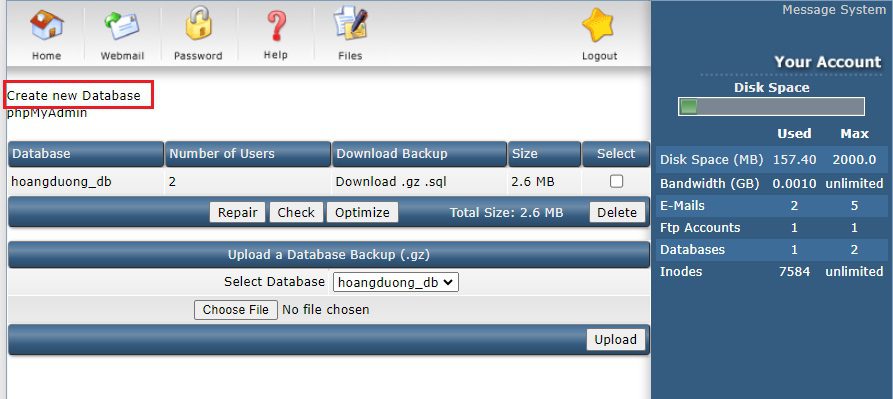Click the 2000.0 max disk value
This screenshot has width=893, height=399.
coord(854,160)
